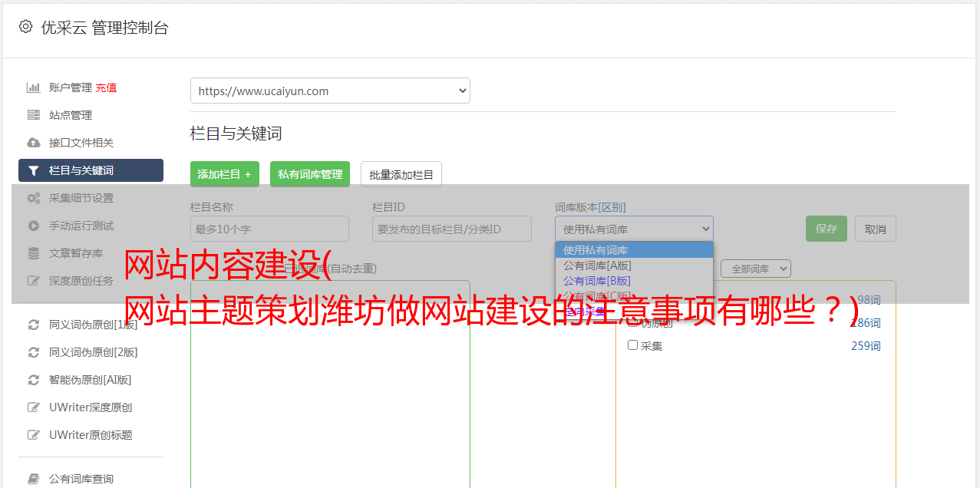Click the gears icon next to 采集细节设置
Viewport: 980px width, 488px height.
(x=34, y=198)
